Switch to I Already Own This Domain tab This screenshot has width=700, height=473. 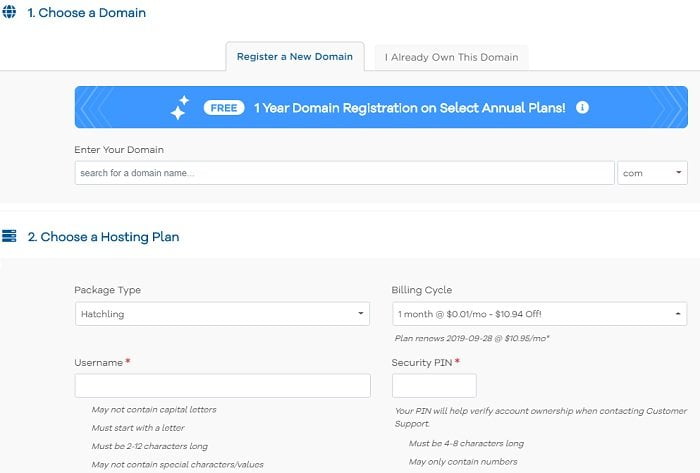pos(451,57)
